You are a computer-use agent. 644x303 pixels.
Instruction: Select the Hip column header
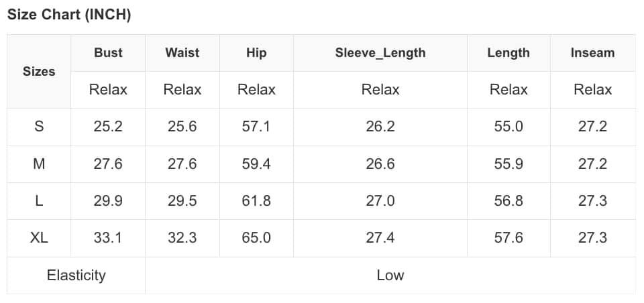point(256,53)
